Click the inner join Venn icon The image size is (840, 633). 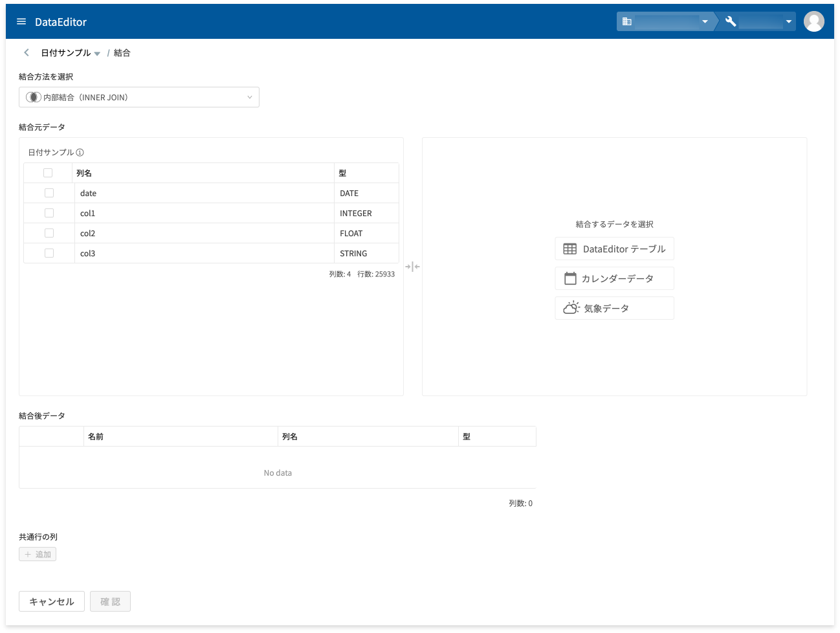(x=33, y=97)
